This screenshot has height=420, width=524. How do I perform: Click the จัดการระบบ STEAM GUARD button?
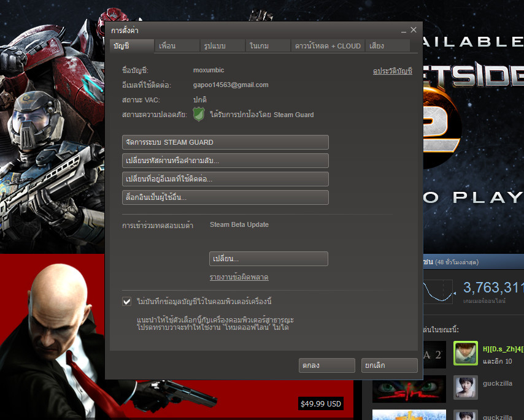tap(225, 142)
